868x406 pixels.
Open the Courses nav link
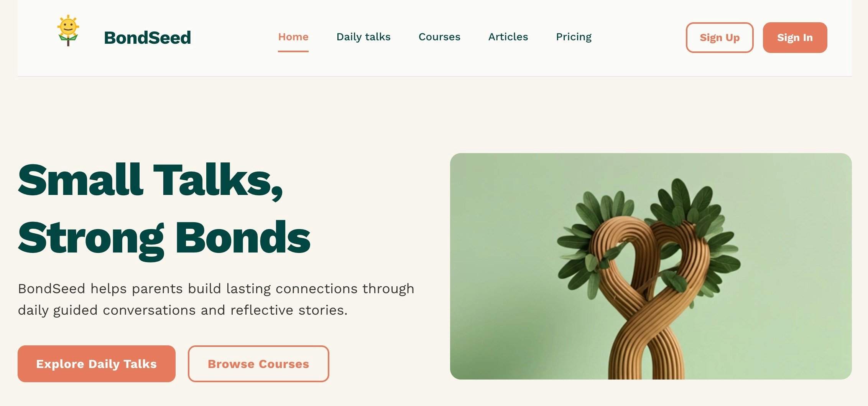click(x=439, y=37)
